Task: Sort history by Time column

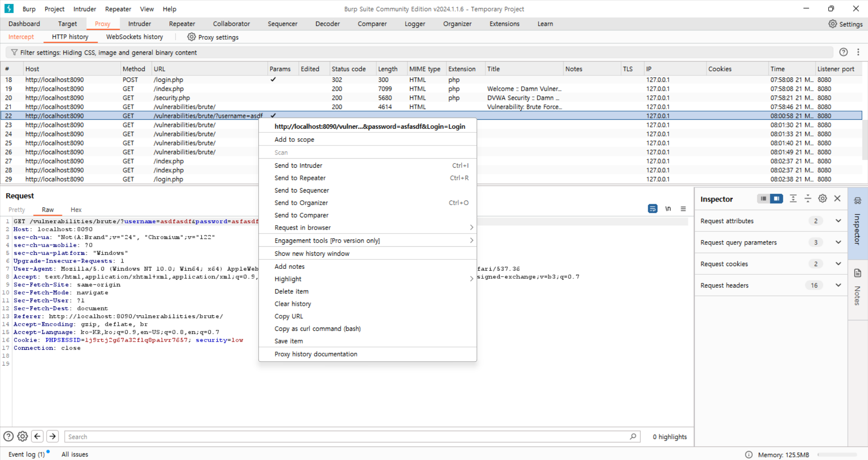Action: tap(792, 69)
